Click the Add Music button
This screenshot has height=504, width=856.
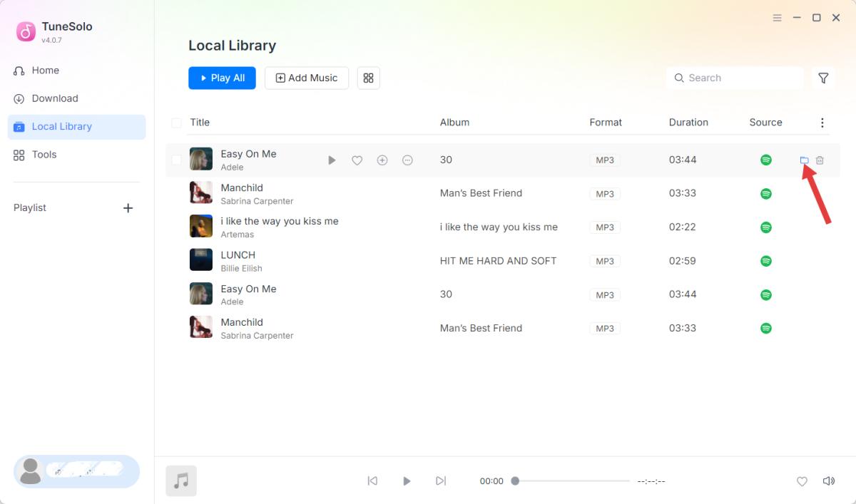[307, 78]
